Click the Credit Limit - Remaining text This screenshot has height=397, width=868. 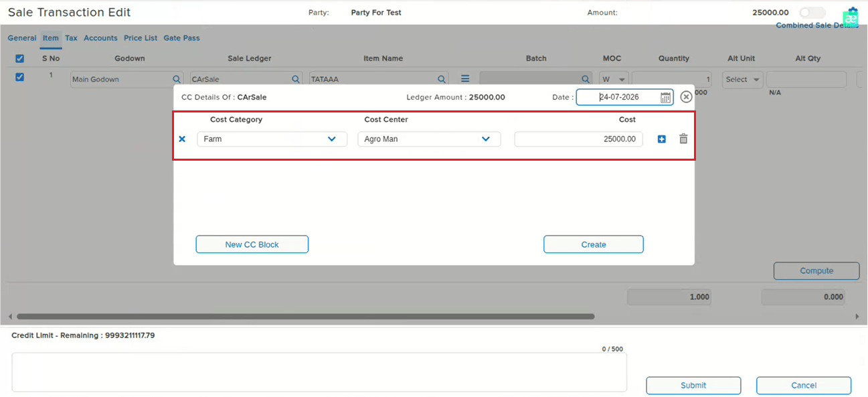coord(83,335)
